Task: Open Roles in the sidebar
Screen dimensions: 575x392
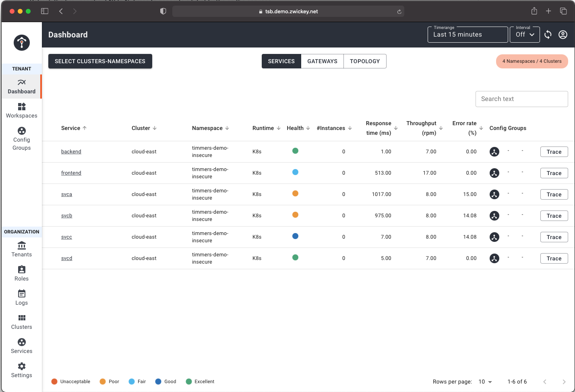Action: pos(21,274)
